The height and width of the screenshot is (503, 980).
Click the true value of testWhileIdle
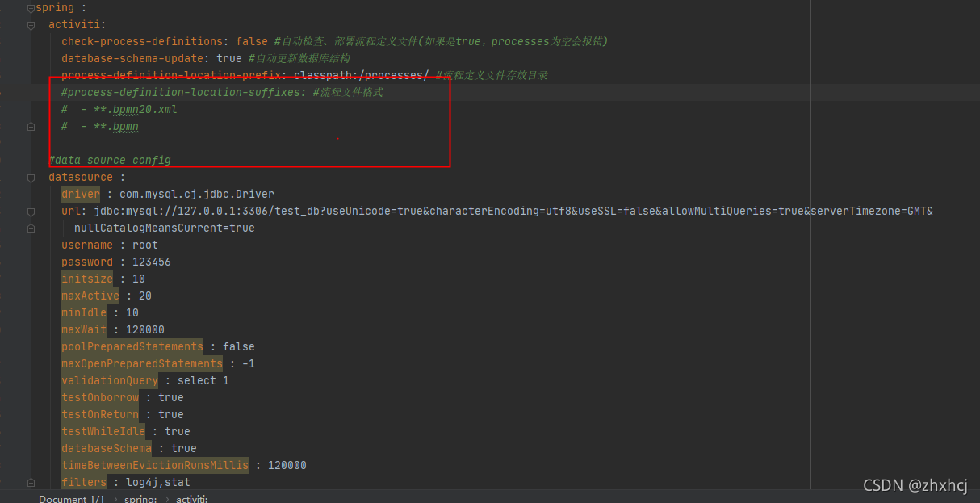pos(178,431)
